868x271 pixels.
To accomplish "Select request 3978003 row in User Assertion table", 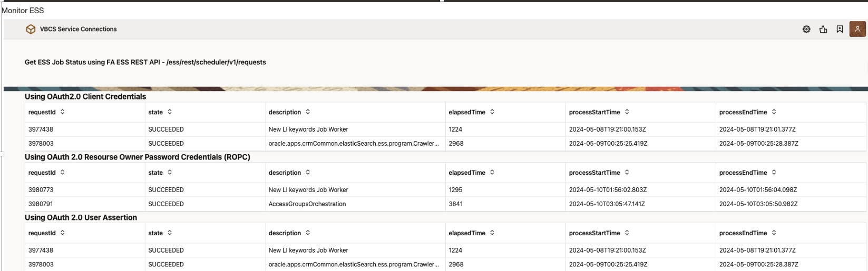I will click(x=41, y=265).
